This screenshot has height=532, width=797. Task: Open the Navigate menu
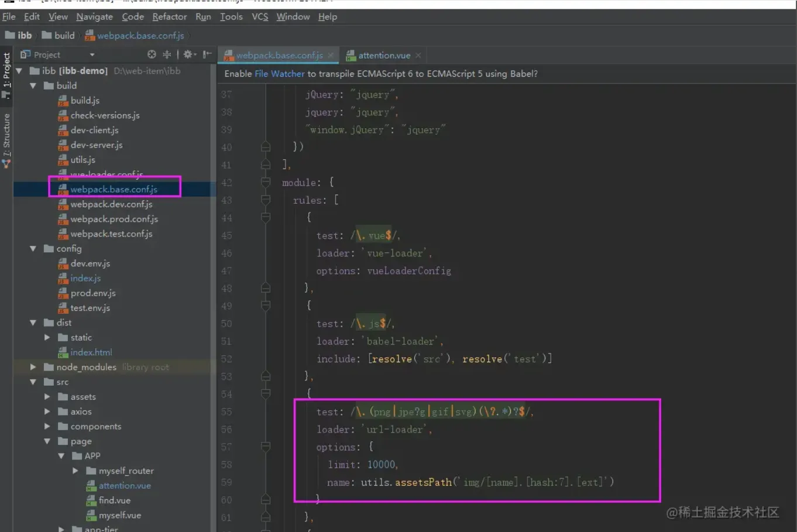click(94, 16)
